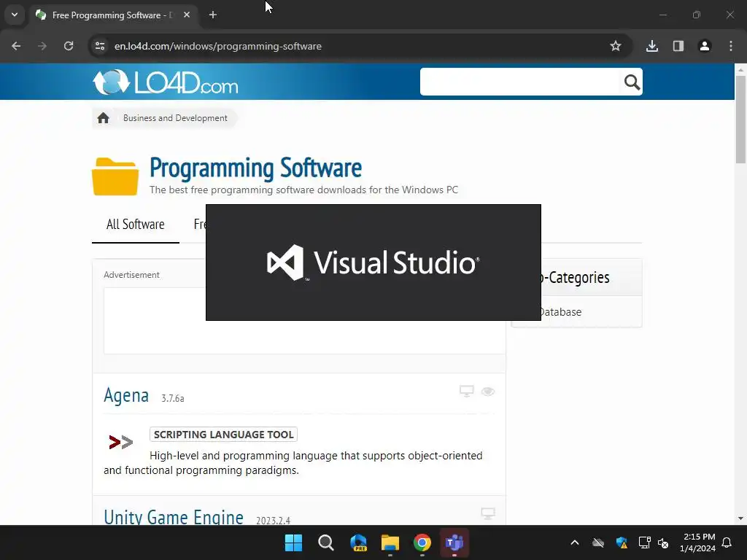Click the home breadcrumb icon
This screenshot has width=747, height=560.
click(x=103, y=118)
